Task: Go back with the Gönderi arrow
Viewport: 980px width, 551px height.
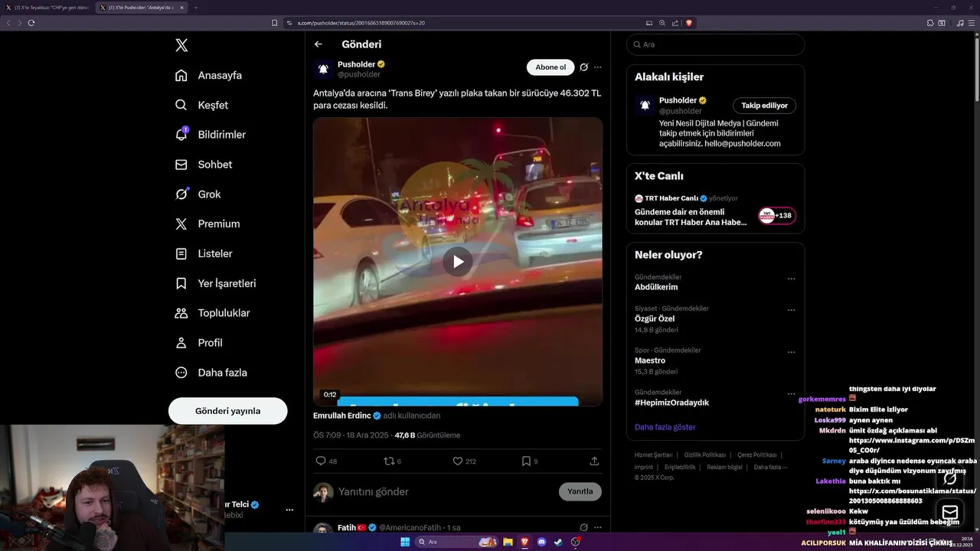Action: 318,44
